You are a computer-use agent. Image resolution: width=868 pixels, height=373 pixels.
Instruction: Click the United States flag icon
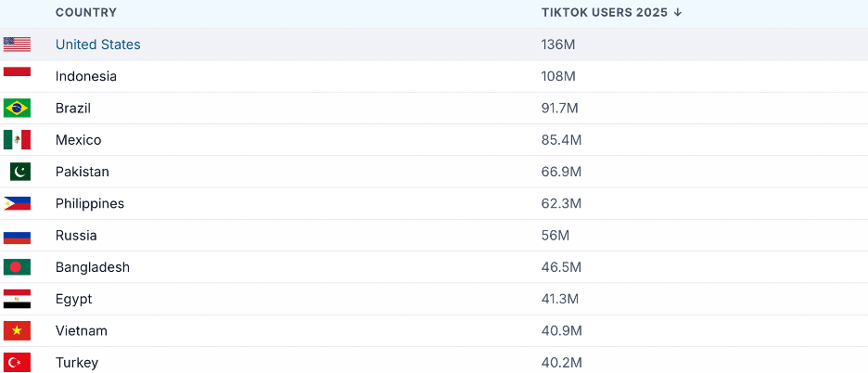pos(17,45)
